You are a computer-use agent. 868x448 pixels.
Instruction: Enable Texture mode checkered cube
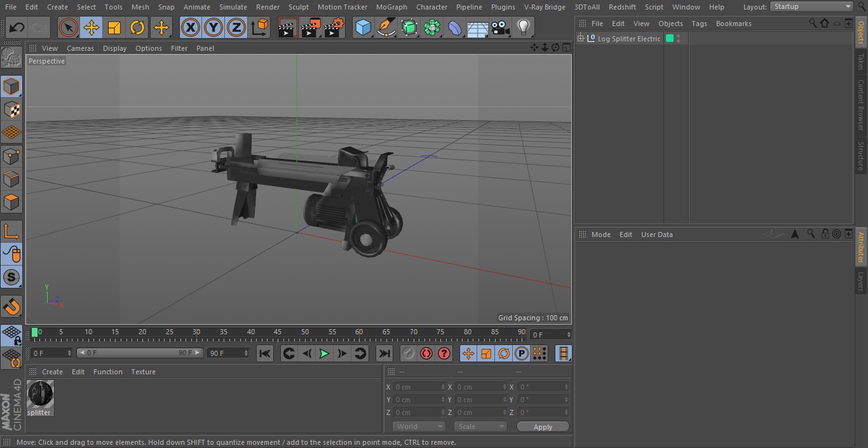tap(11, 109)
